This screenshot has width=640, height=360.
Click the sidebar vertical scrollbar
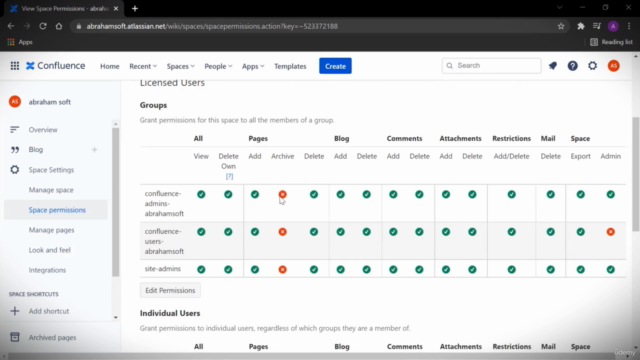[x=116, y=202]
